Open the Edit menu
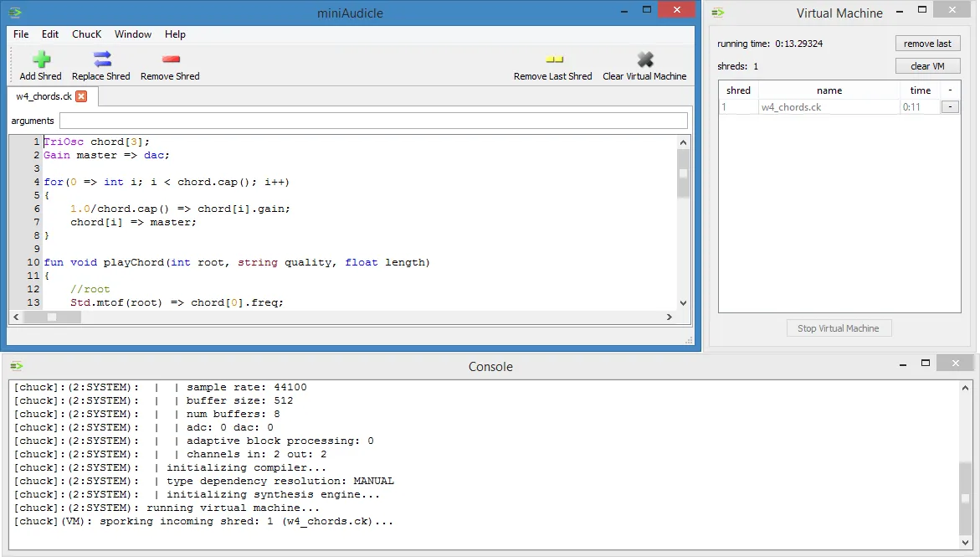 50,34
